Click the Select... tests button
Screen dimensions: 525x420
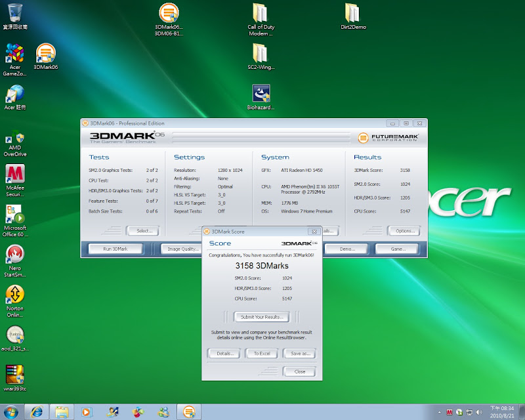pos(144,231)
